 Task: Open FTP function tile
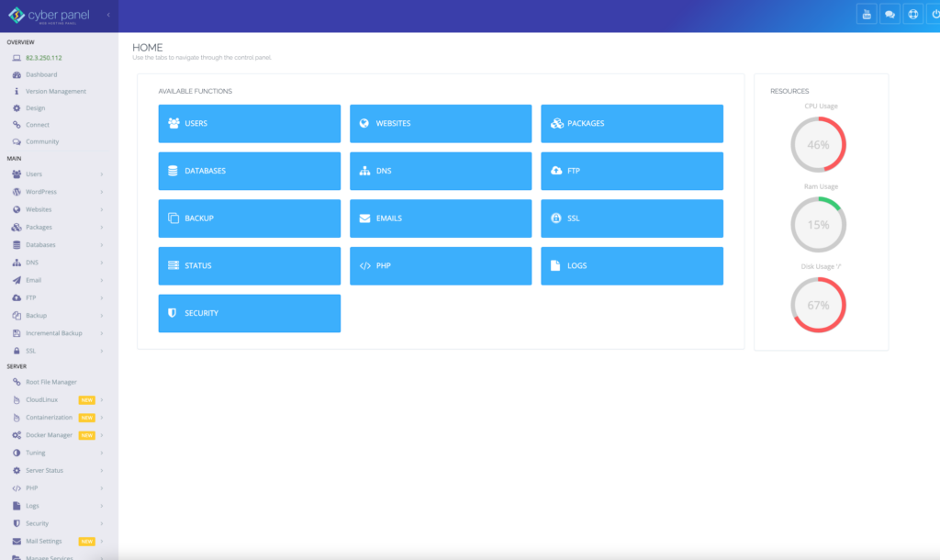632,171
